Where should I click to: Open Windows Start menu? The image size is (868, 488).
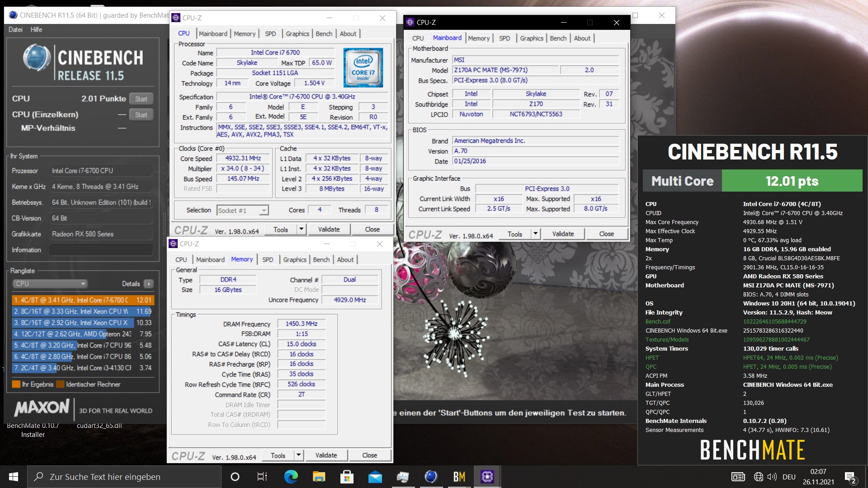point(14,477)
